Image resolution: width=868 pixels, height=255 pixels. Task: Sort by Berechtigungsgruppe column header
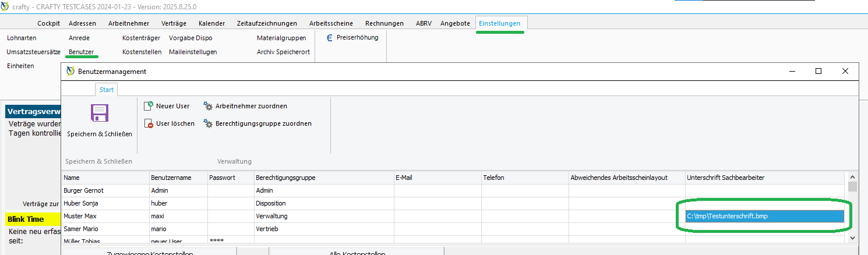(x=285, y=178)
